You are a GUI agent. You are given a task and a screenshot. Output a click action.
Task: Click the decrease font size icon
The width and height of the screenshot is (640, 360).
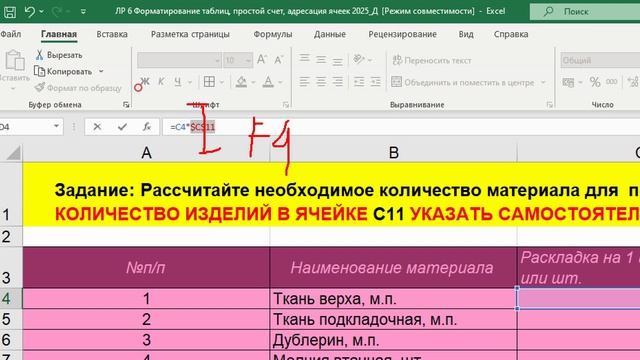click(278, 60)
